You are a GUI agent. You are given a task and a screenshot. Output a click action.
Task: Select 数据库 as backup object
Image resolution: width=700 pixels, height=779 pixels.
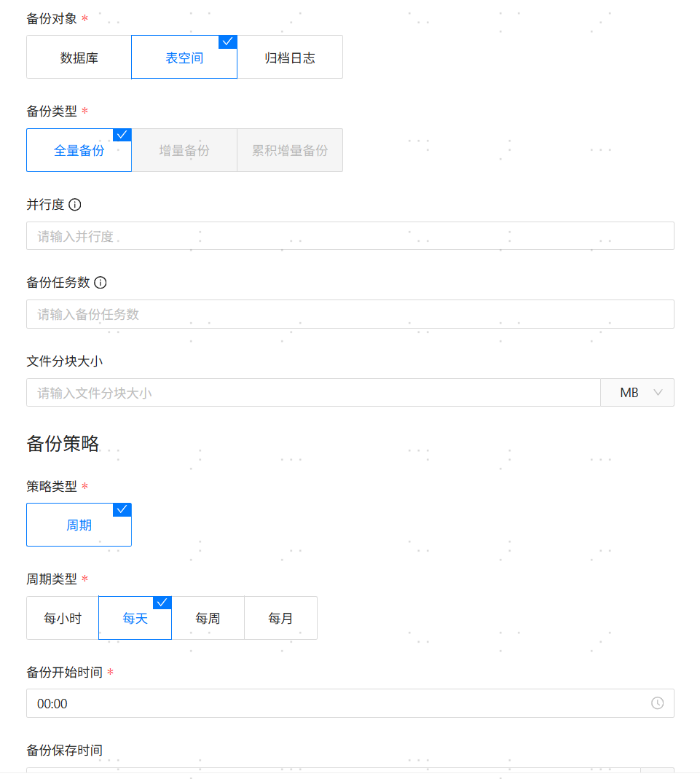(79, 58)
